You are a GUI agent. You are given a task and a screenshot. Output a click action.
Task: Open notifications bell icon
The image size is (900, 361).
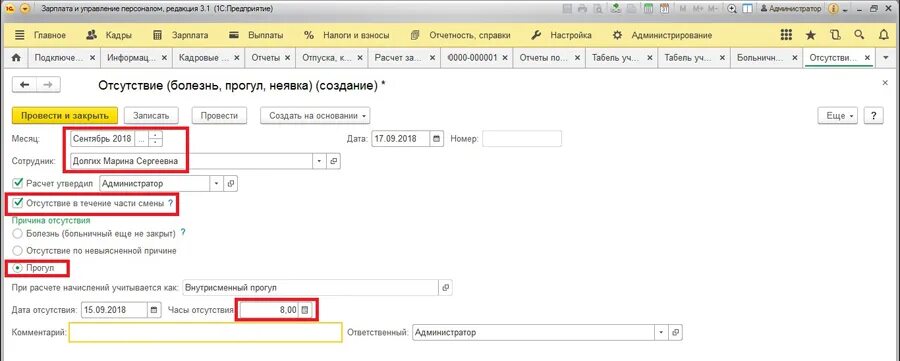coord(884,35)
